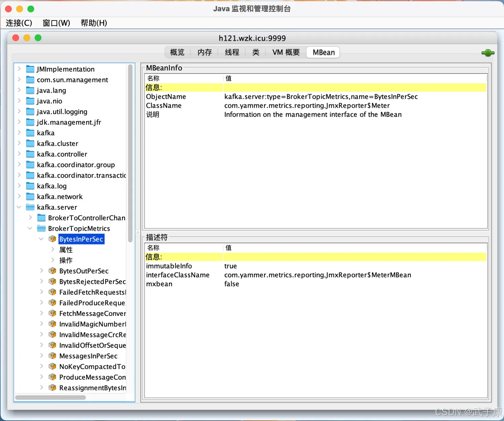Click the immutableInfo descriptor row
The image size is (504, 421).
pyautogui.click(x=316, y=266)
